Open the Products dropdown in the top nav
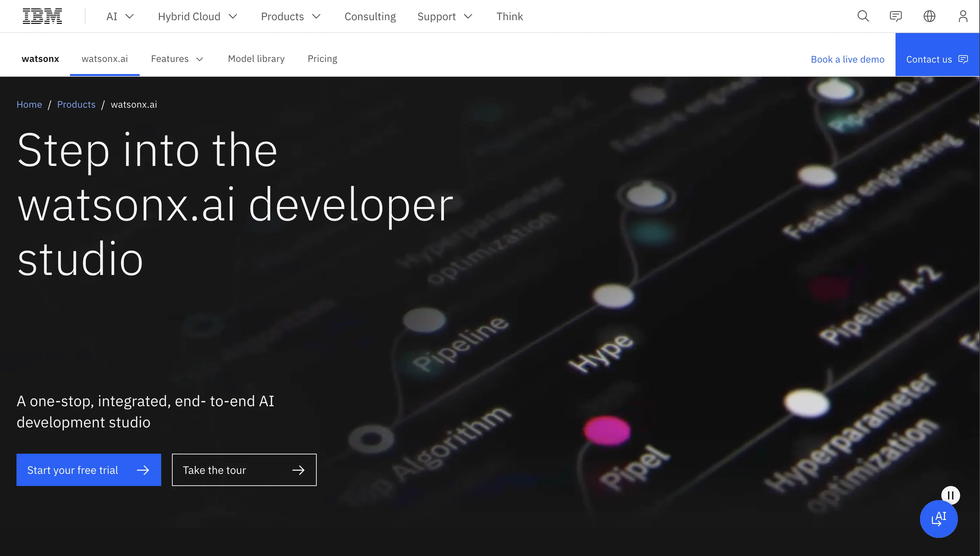The image size is (980, 556). [x=290, y=16]
